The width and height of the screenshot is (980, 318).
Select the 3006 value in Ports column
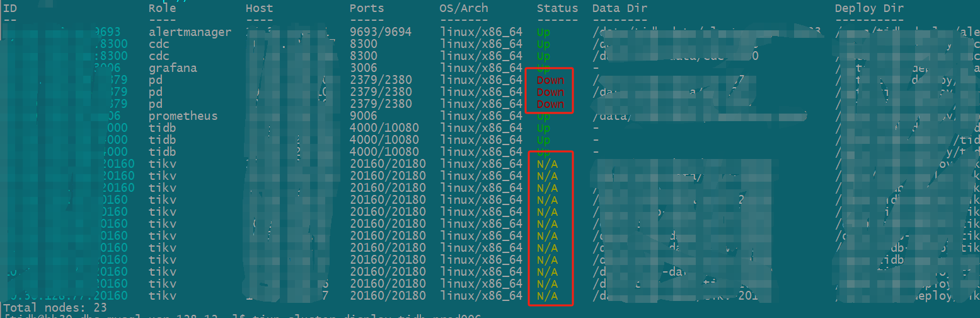[x=363, y=68]
